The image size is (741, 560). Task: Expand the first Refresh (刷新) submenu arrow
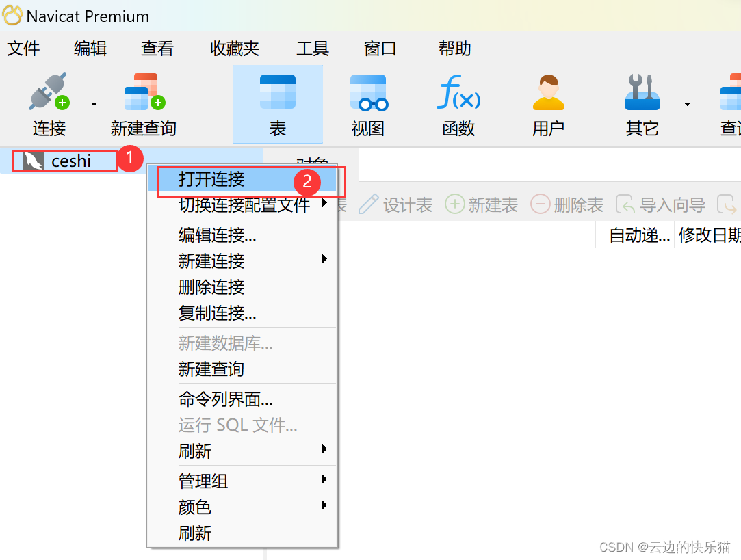coord(324,449)
